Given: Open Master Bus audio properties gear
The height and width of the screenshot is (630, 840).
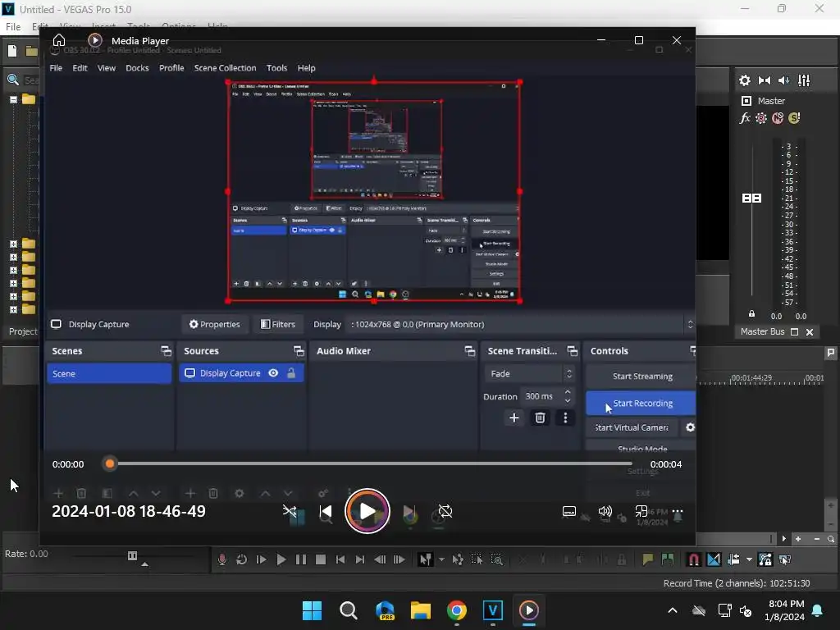Looking at the screenshot, I should pyautogui.click(x=745, y=80).
